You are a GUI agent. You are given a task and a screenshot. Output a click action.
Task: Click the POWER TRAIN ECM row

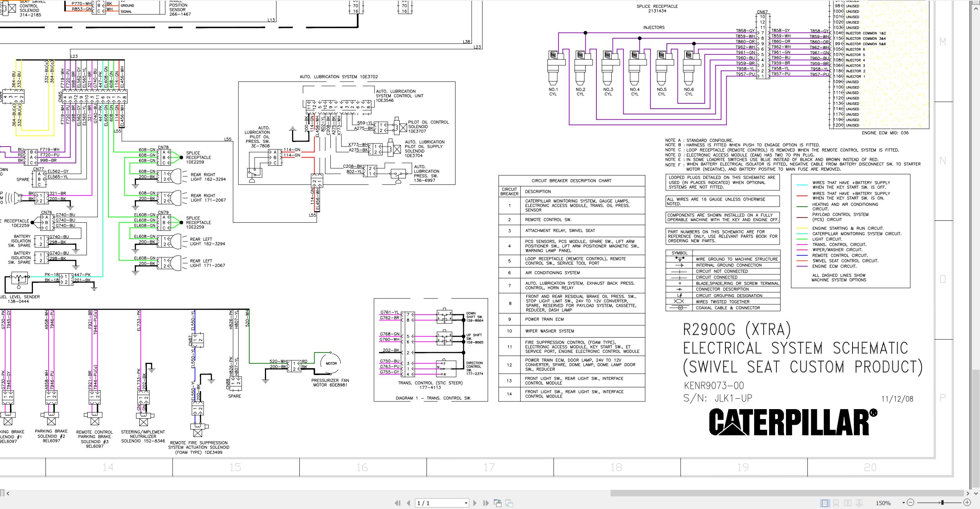pos(572,319)
